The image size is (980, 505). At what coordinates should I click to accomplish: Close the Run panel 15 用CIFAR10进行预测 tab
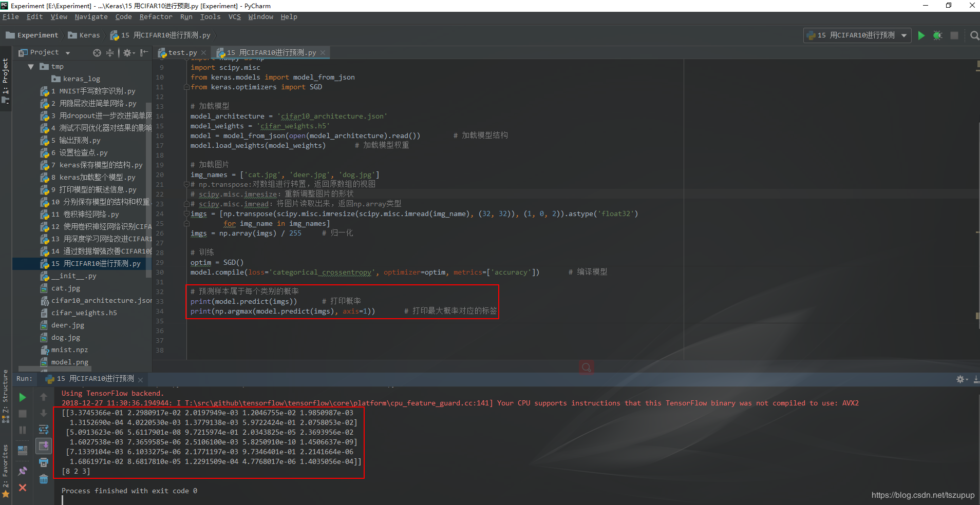click(141, 380)
